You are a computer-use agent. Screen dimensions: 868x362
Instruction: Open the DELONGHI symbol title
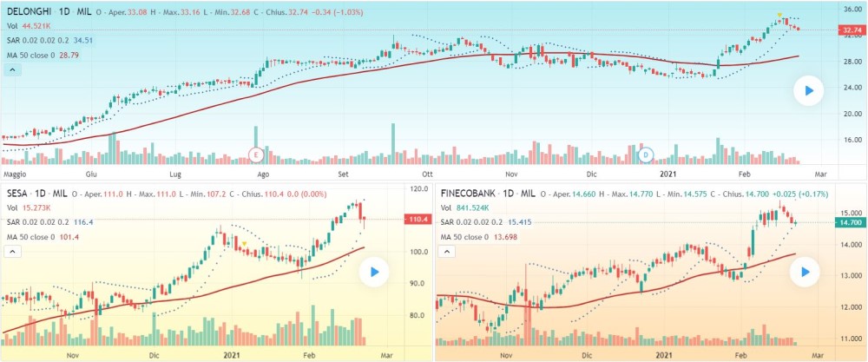point(35,12)
